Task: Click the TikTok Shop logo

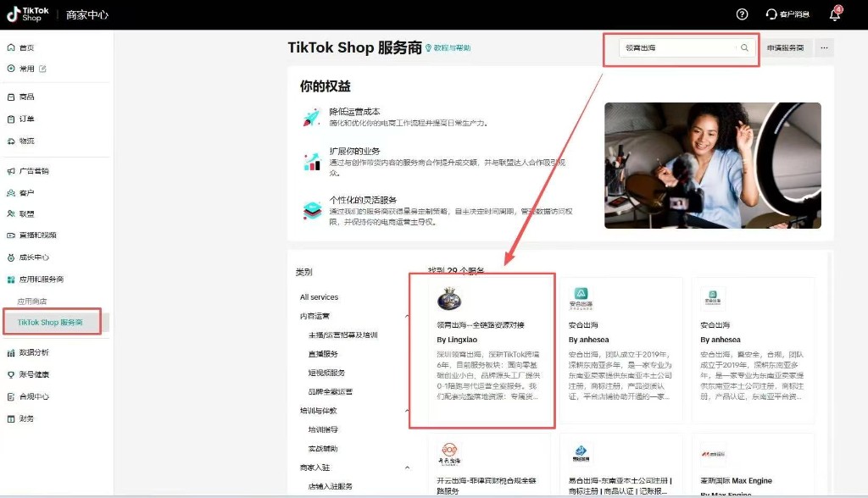Action: [28, 14]
